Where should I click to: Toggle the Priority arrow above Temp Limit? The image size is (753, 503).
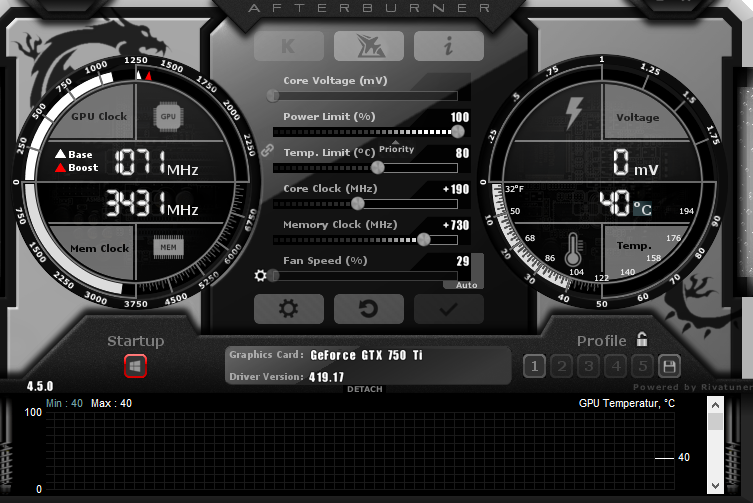(x=395, y=143)
